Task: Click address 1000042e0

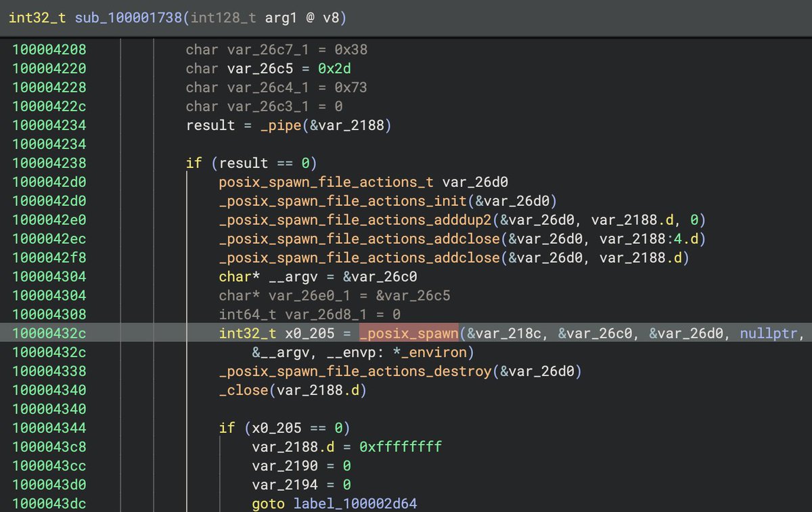Action: [x=49, y=220]
